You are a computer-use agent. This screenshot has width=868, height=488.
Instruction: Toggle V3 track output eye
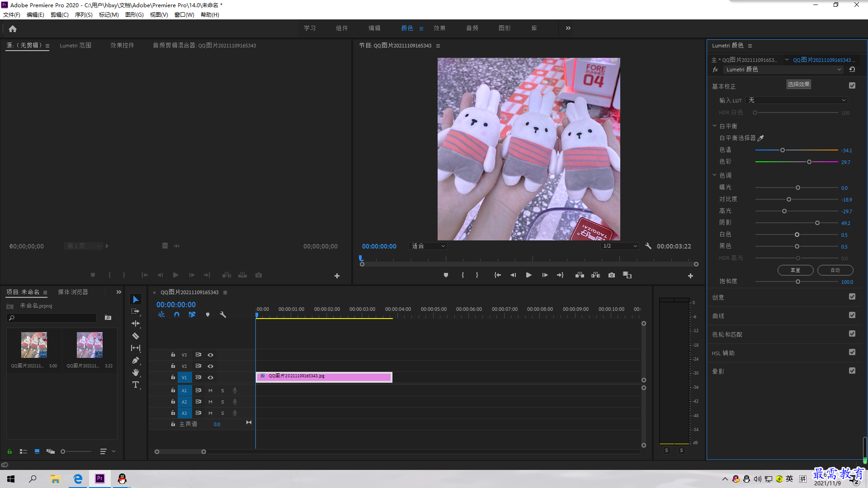[x=210, y=355]
